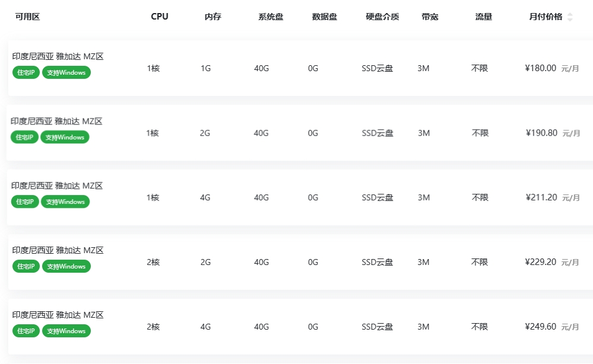The height and width of the screenshot is (364, 593).
Task: Select the plan priced ¥249.60 元/月
Action: tap(300, 327)
